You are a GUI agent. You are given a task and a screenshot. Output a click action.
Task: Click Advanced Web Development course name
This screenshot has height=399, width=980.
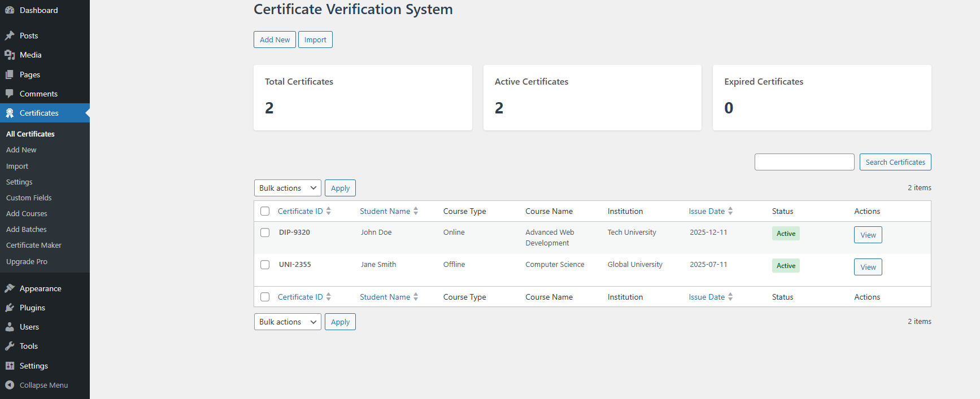(550, 238)
